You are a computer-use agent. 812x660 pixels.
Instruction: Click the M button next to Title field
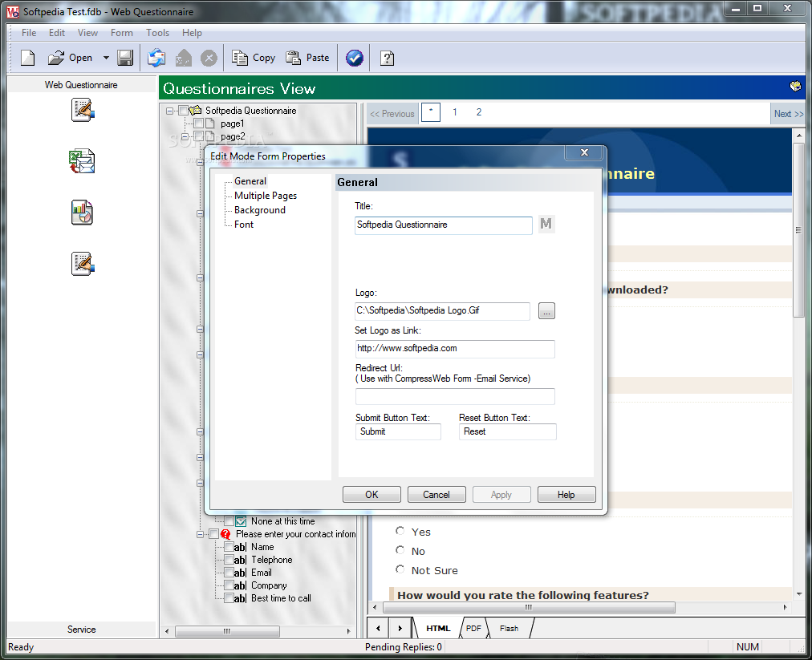[x=546, y=224]
